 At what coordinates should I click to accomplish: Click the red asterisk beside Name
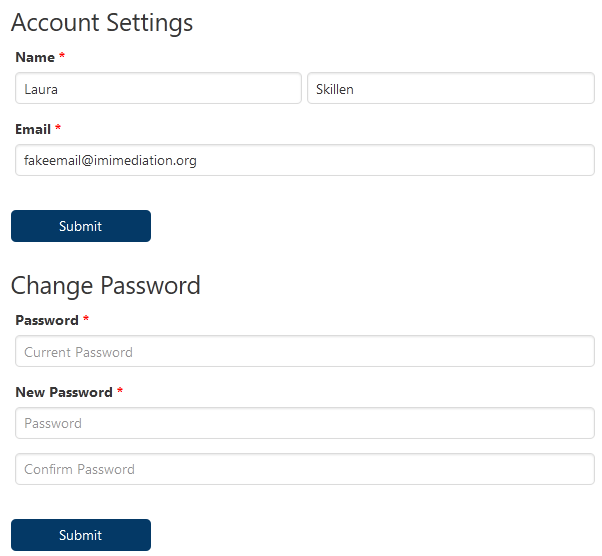pos(62,57)
